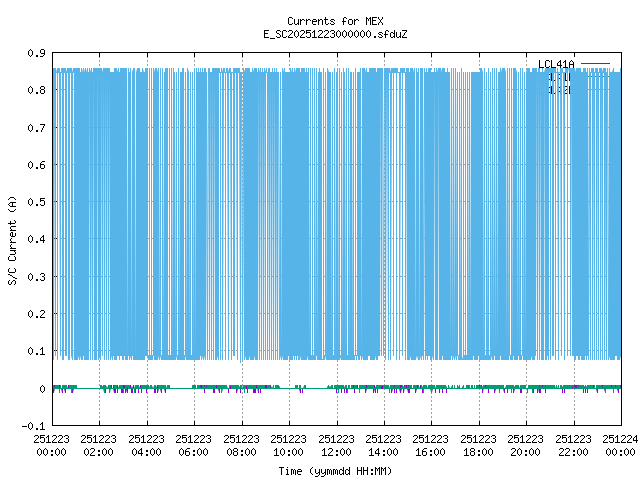Click the 251223 18:00 time tick label
Image resolution: width=640 pixels, height=480 pixels.
[478, 444]
